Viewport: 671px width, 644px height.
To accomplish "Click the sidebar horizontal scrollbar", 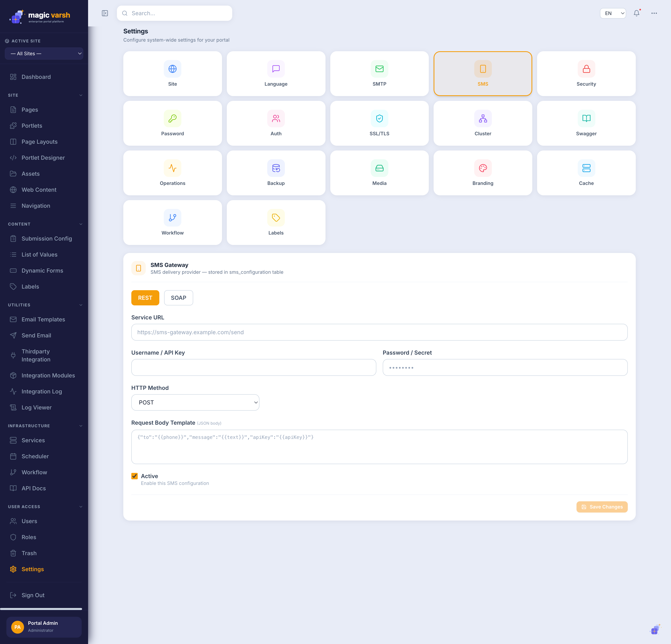I will [41, 609].
